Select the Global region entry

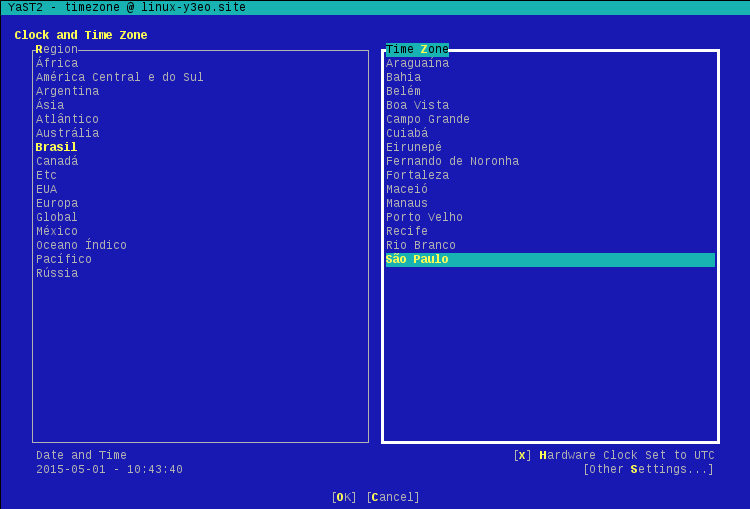57,217
